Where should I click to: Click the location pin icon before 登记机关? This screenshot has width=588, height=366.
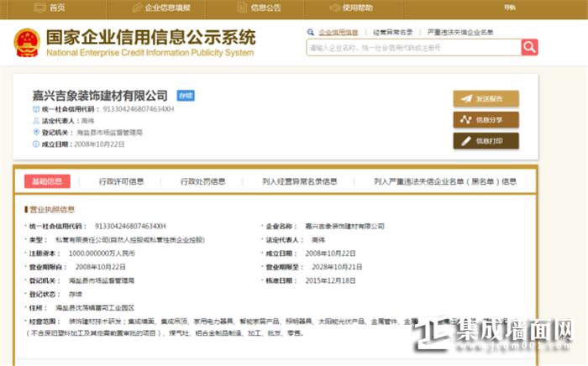pyautogui.click(x=36, y=133)
